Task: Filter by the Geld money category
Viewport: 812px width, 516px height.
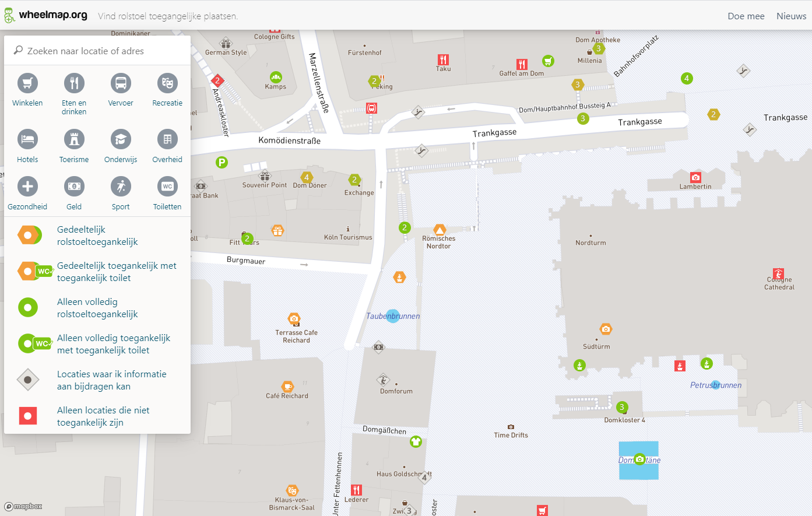Action: pyautogui.click(x=74, y=187)
